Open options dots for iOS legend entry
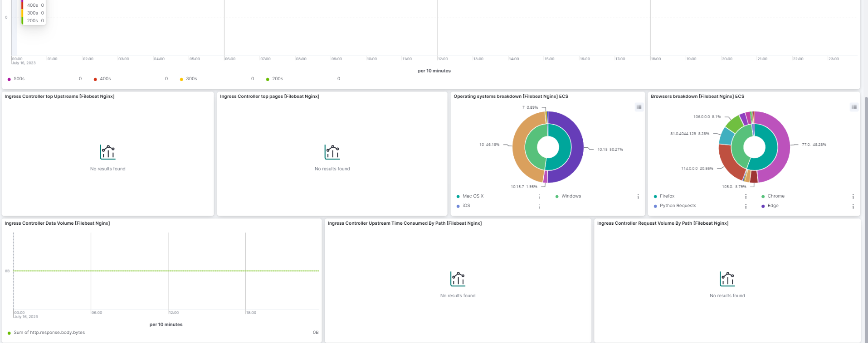This screenshot has width=868, height=343. (x=539, y=206)
